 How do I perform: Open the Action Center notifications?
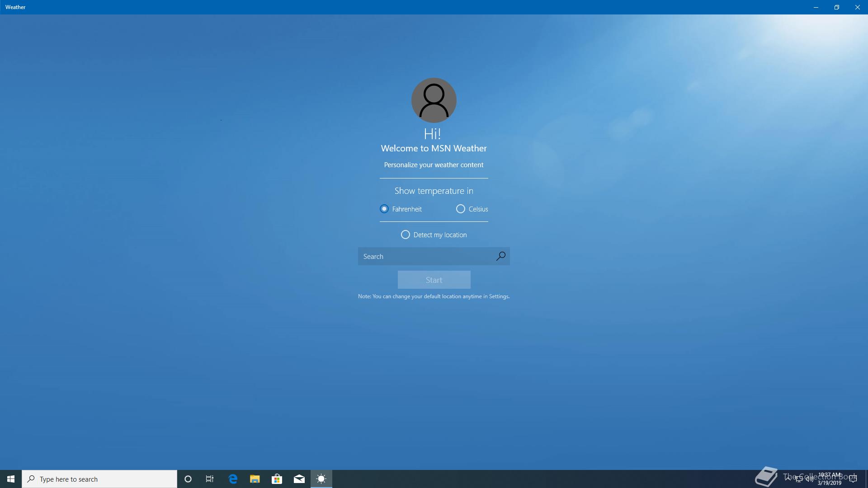[x=853, y=479]
